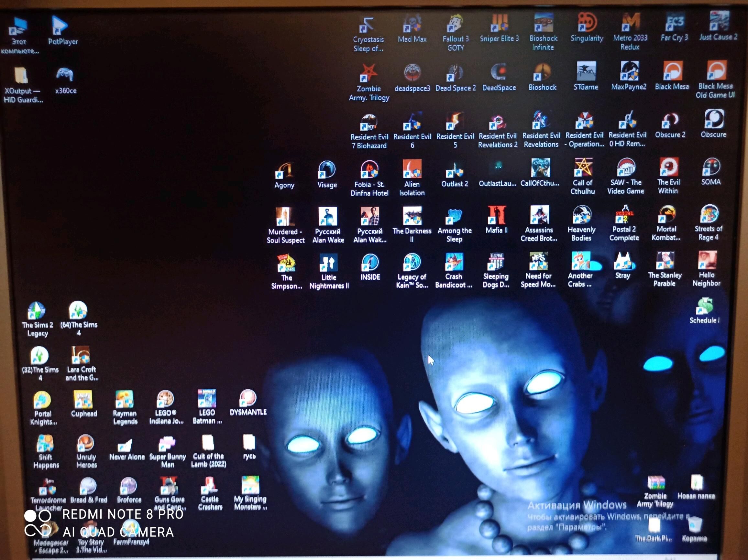Open the PotPlayer desktop shortcut
The image size is (748, 560).
tap(61, 26)
